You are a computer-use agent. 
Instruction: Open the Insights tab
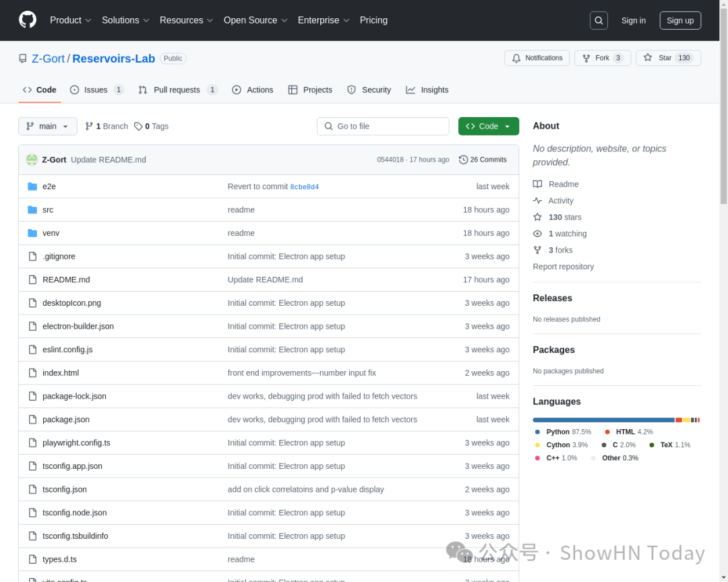point(427,90)
